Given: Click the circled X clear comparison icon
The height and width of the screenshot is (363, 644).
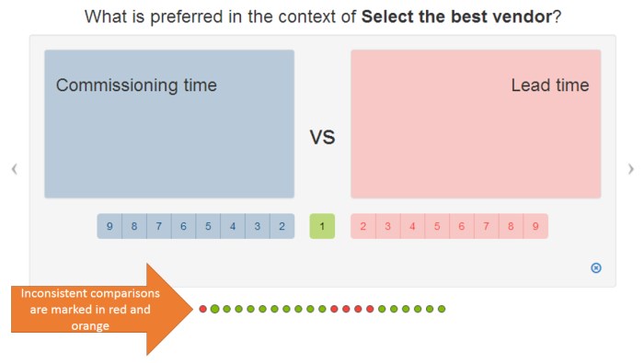Looking at the screenshot, I should 595,267.
